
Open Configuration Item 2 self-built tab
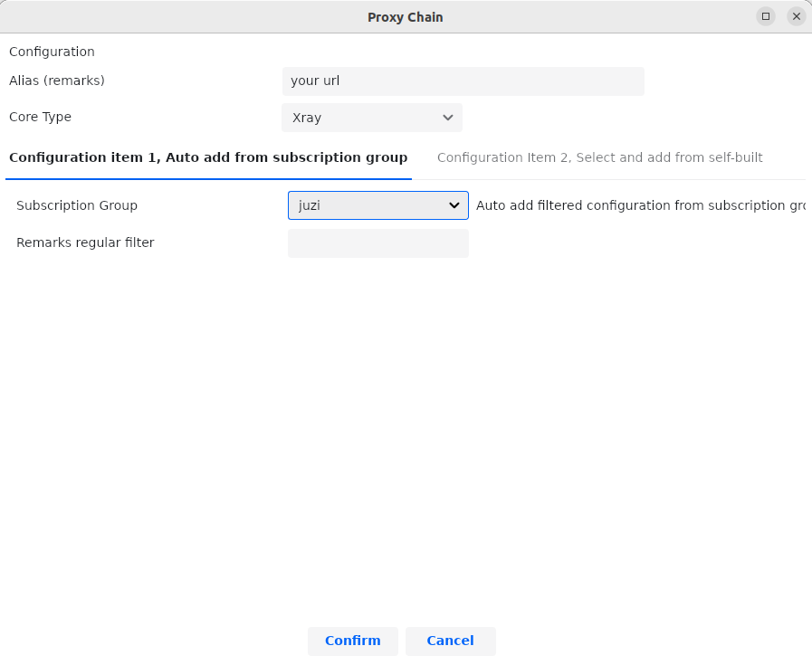click(x=599, y=157)
